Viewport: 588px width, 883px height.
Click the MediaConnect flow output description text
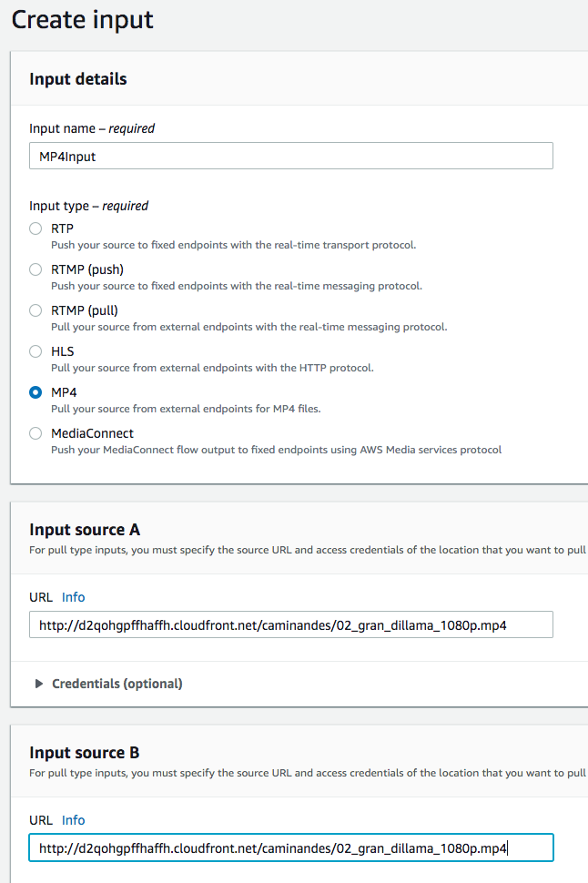coord(276,450)
